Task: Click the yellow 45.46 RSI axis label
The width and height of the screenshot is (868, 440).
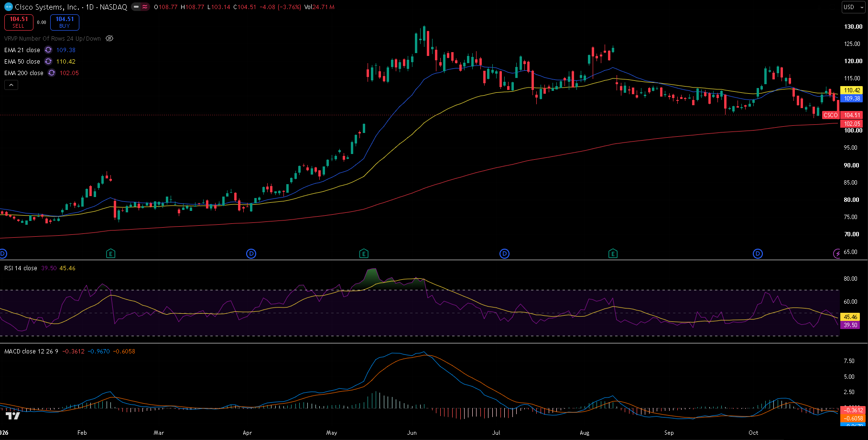Action: pyautogui.click(x=850, y=317)
